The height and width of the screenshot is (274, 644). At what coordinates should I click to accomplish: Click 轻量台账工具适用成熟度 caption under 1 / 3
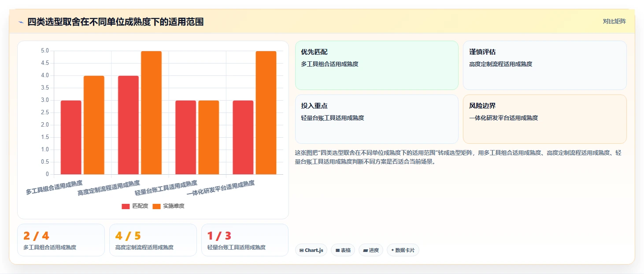(x=237, y=248)
